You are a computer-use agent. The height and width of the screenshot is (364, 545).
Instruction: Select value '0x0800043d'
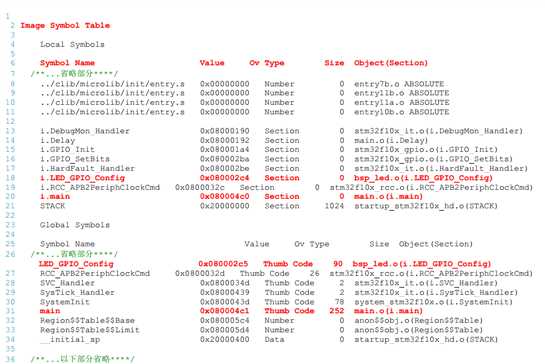(225, 302)
